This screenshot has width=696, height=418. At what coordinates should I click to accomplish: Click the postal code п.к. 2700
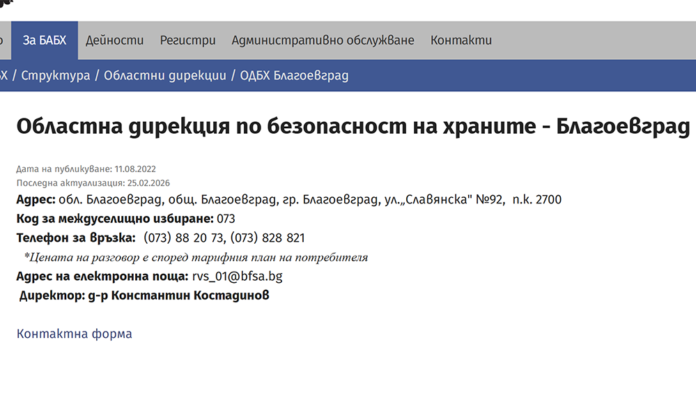tap(537, 200)
